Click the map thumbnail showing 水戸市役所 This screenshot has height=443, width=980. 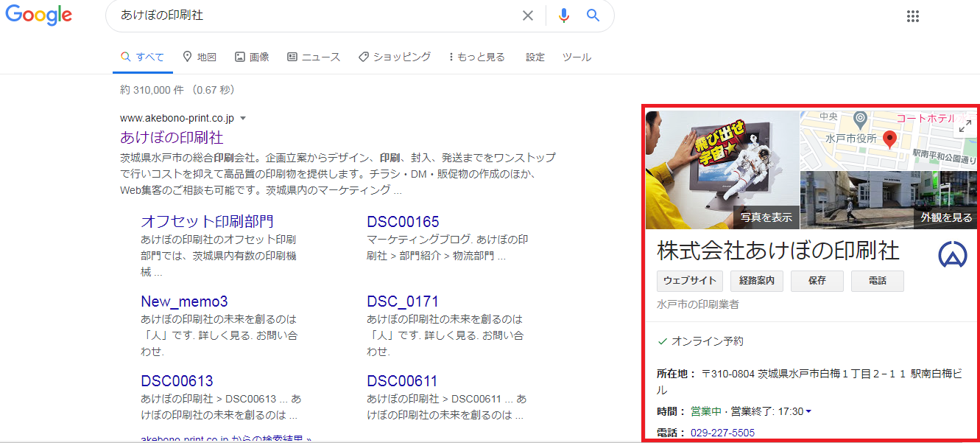tap(889, 141)
